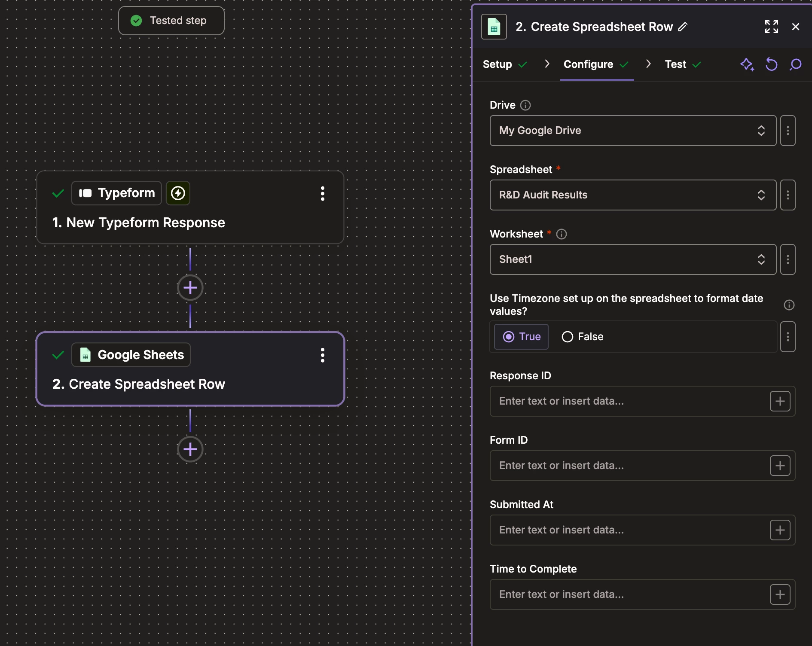
Task: Select the True radio option
Action: click(521, 337)
